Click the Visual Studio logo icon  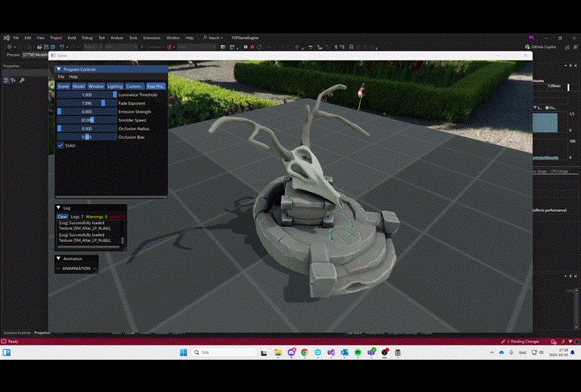point(6,38)
